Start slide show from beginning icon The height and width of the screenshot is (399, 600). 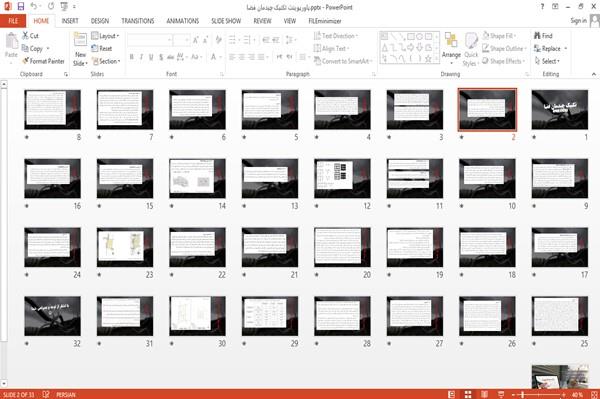(x=64, y=6)
